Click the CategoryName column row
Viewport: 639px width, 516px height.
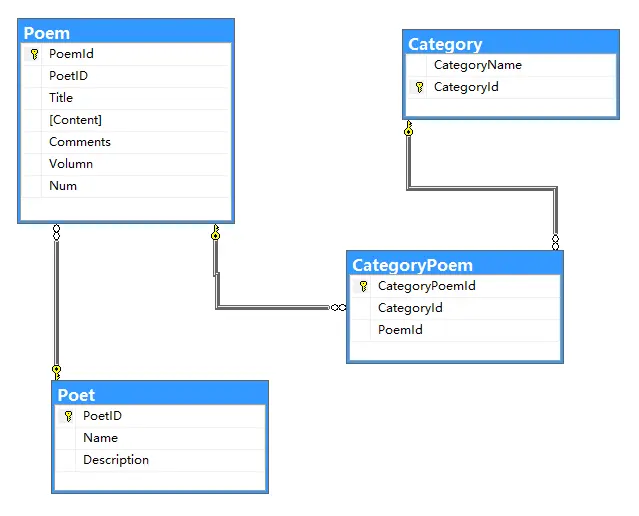point(477,65)
